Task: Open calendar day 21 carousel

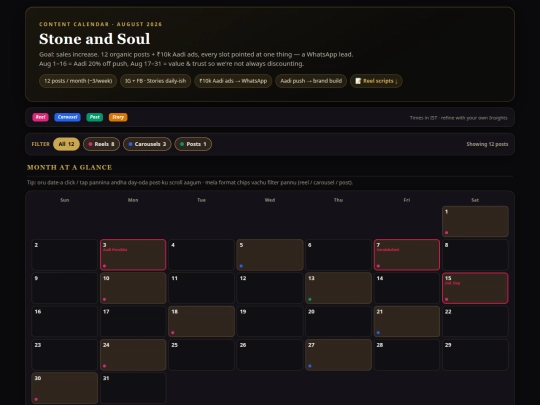Action: click(407, 321)
